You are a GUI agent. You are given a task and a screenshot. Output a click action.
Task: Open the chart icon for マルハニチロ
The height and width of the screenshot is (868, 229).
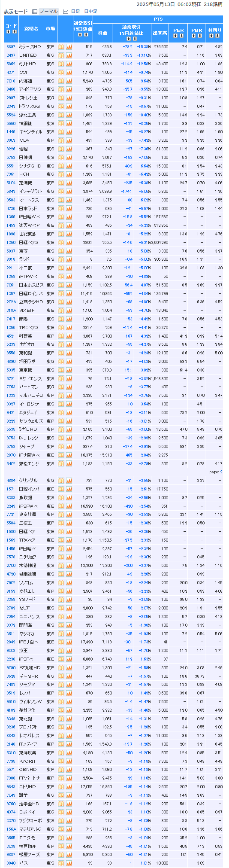click(69, 396)
